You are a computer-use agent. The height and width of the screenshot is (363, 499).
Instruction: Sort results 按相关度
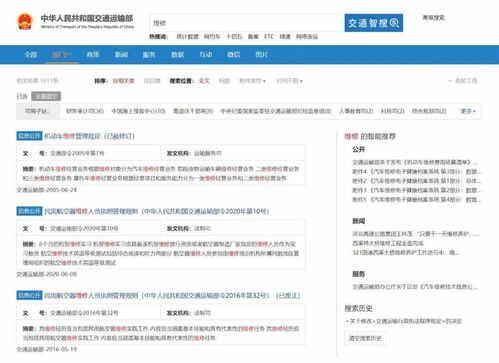coord(123,81)
